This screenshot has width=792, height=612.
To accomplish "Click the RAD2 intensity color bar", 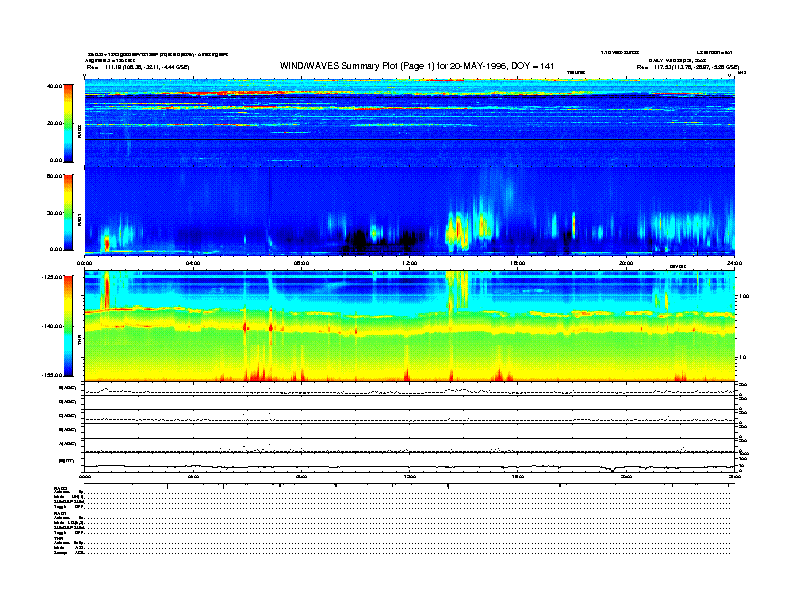I will (x=68, y=123).
